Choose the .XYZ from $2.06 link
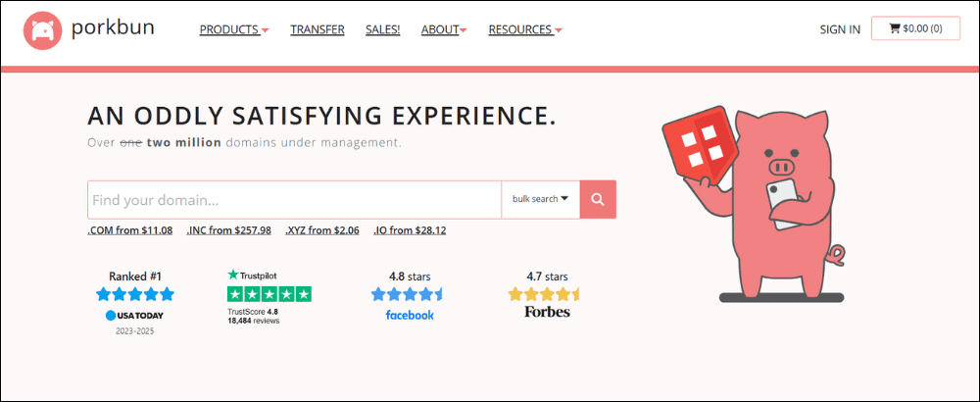 tap(322, 230)
